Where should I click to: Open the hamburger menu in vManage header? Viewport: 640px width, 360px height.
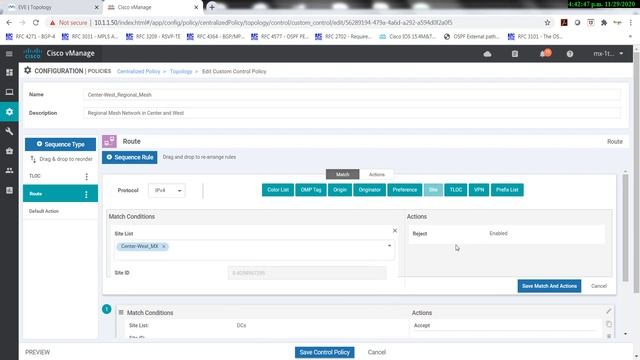[9, 53]
